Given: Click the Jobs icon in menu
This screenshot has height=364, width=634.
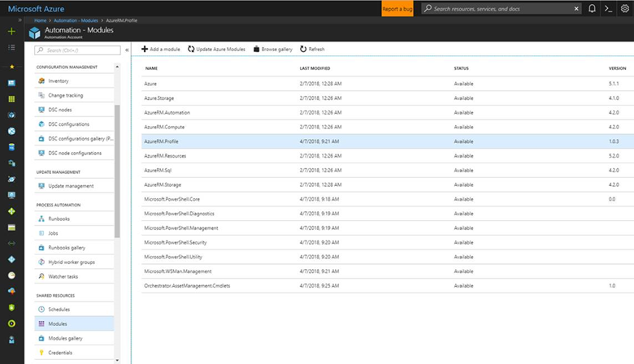Looking at the screenshot, I should [41, 233].
